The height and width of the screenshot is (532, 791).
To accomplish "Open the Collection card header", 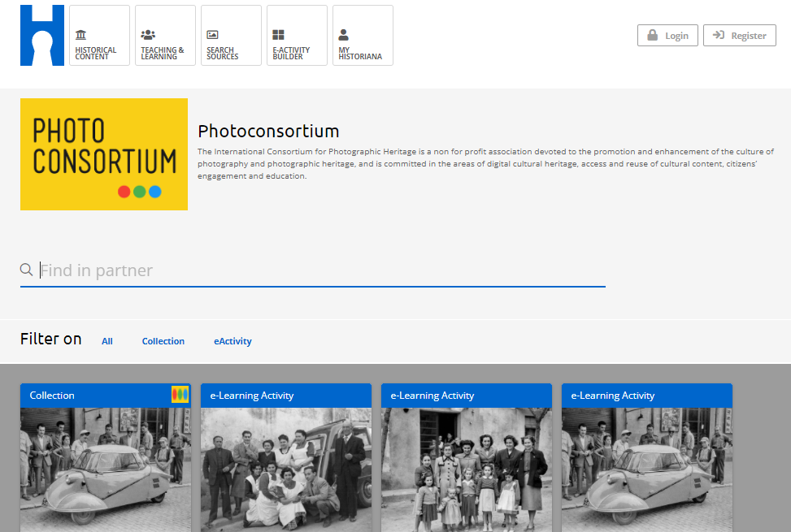I will [106, 396].
